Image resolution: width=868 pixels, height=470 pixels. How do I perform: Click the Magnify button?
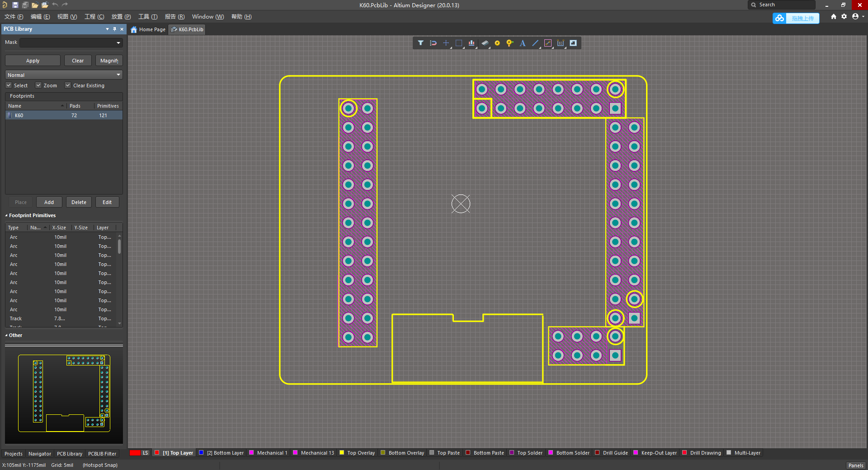point(109,61)
